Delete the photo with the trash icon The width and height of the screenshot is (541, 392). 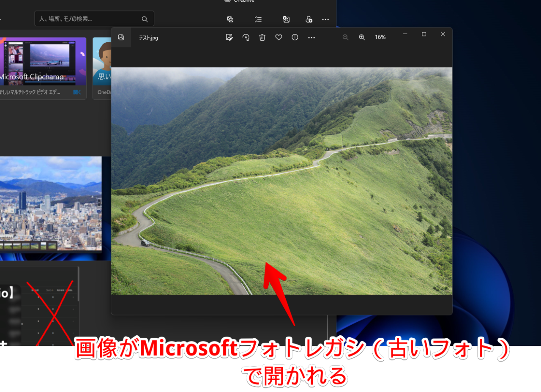coord(262,37)
